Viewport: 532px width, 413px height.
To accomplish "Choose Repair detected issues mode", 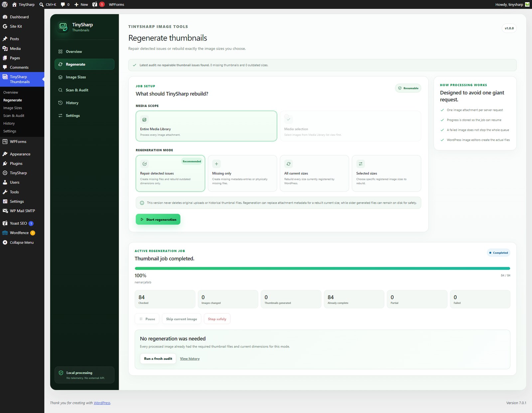I will [170, 173].
